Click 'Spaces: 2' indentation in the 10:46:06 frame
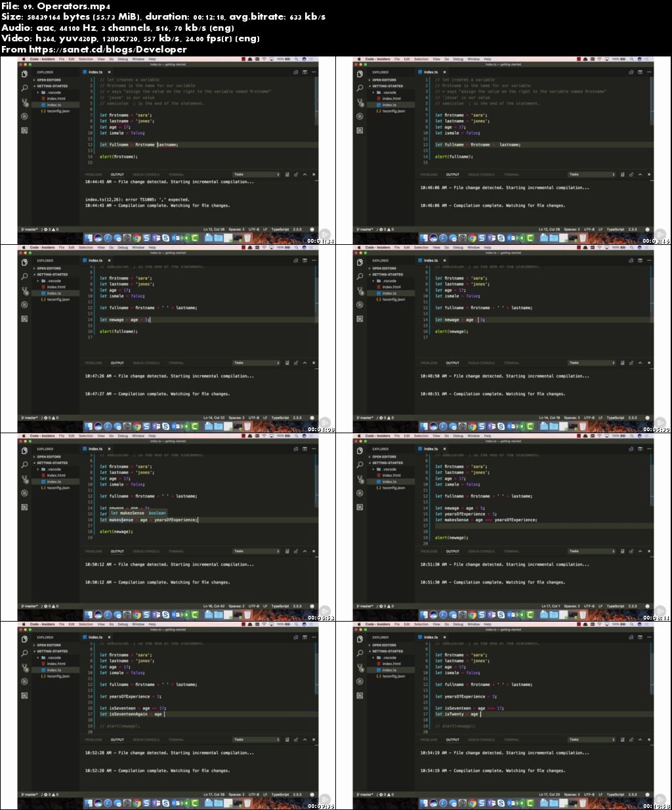Image resolution: width=672 pixels, height=810 pixels. pyautogui.click(x=572, y=229)
